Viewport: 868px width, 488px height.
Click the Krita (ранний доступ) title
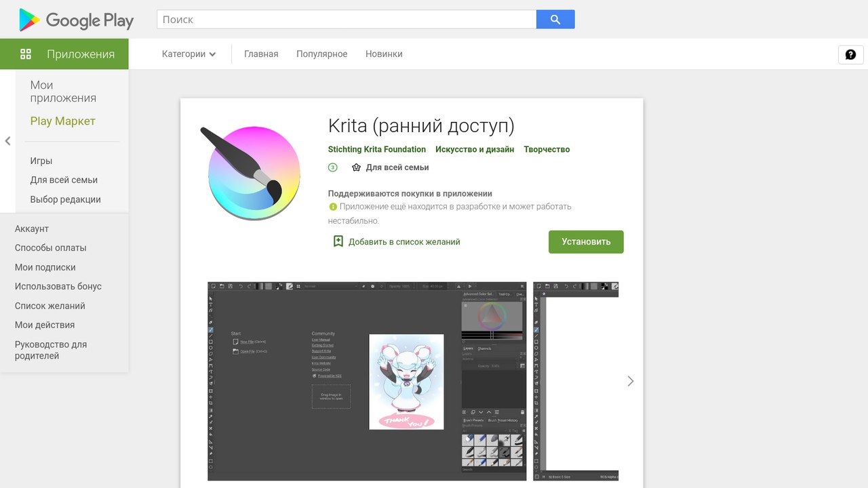click(x=421, y=126)
